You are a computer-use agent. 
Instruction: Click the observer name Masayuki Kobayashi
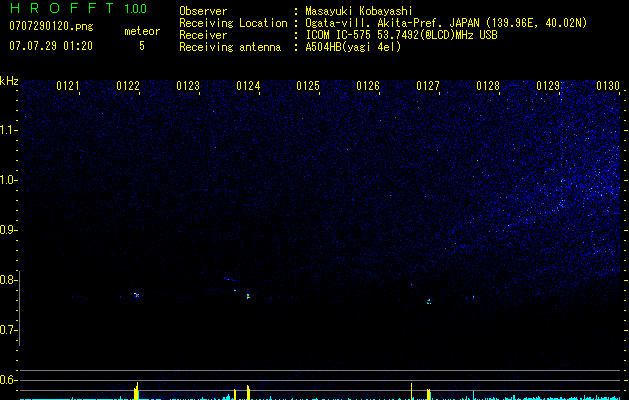tap(359, 11)
